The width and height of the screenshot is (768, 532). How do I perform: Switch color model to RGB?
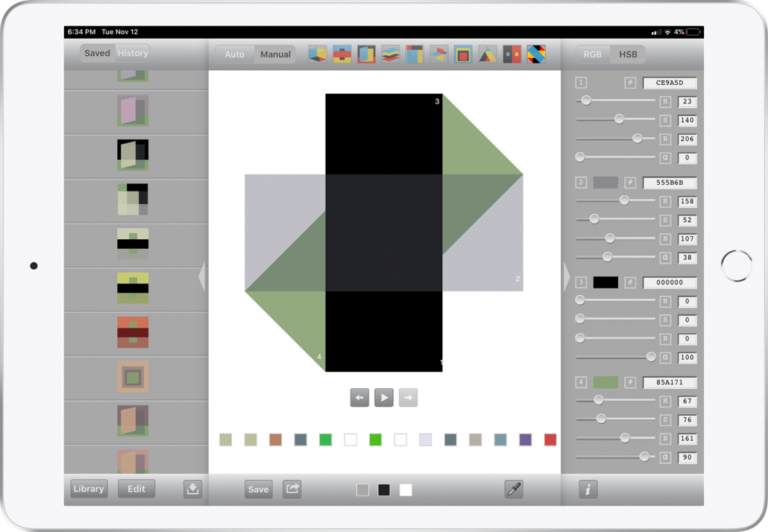592,54
